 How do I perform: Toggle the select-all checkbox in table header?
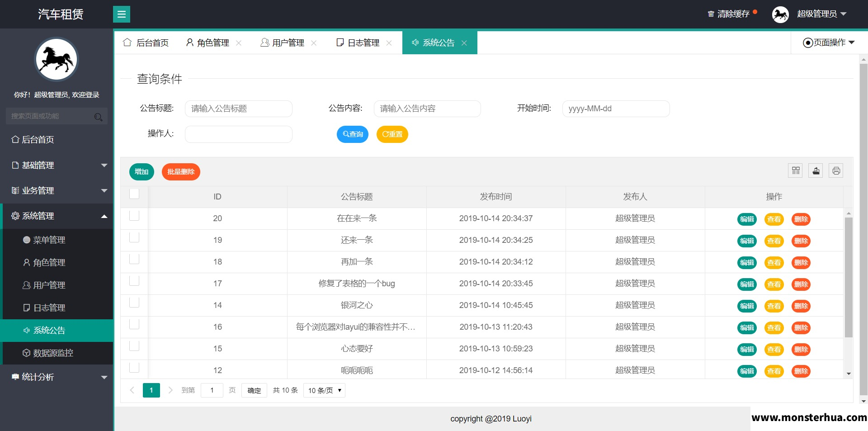click(x=134, y=194)
